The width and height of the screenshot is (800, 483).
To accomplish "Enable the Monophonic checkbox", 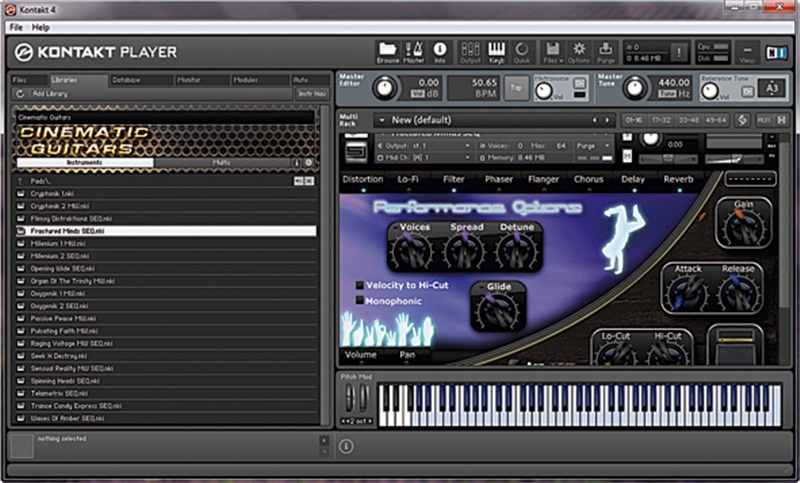I will click(360, 301).
